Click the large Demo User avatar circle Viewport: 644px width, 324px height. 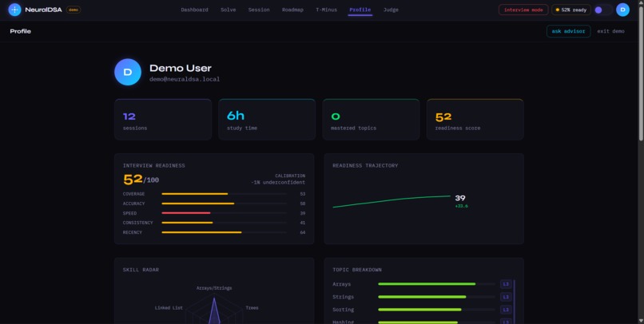(128, 72)
